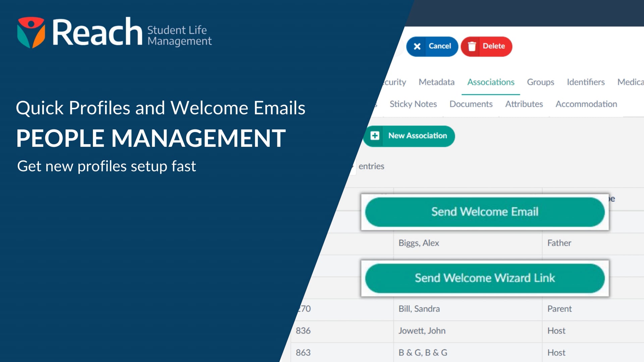Select the Documents tab
This screenshot has height=362, width=644.
471,104
